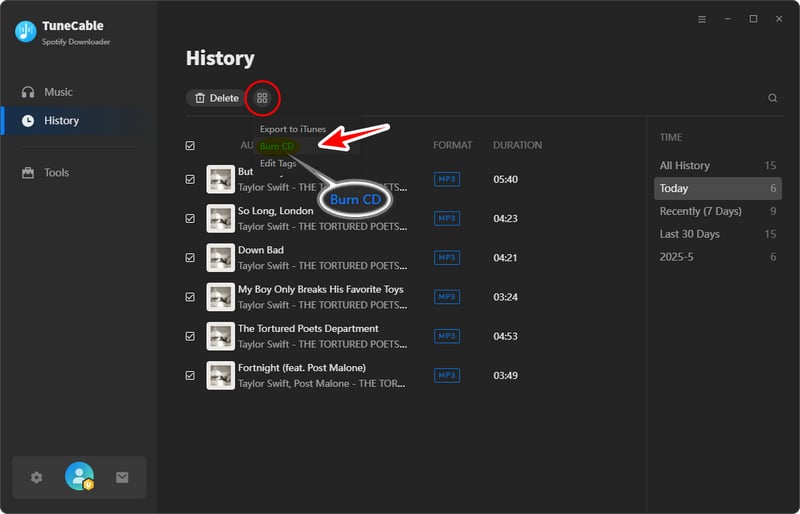Choose Burn CD from the dropdown menu
Viewport: 800px width, 514px height.
tap(277, 146)
